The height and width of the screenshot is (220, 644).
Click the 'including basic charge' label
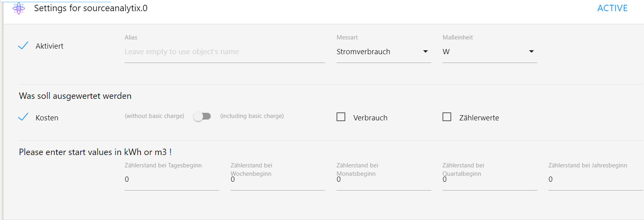pyautogui.click(x=252, y=116)
